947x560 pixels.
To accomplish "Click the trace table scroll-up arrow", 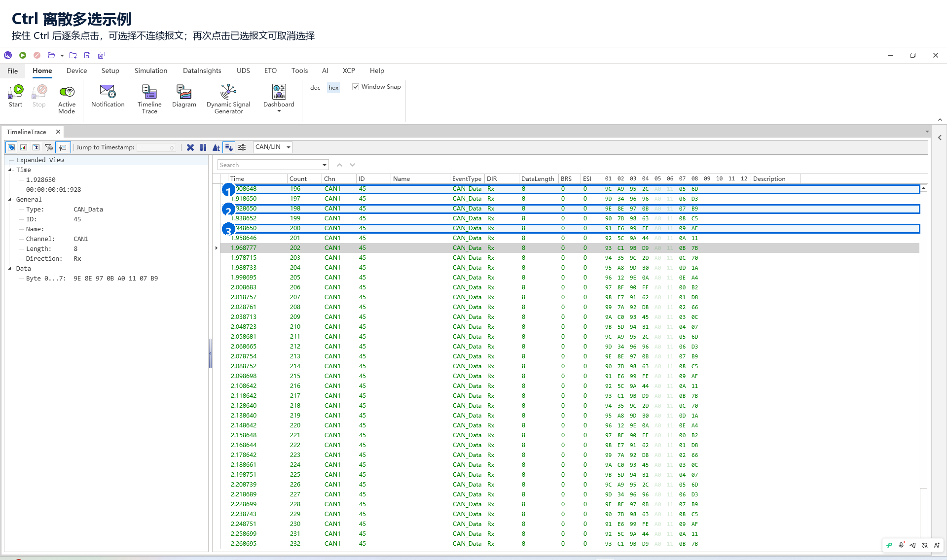I will [923, 188].
